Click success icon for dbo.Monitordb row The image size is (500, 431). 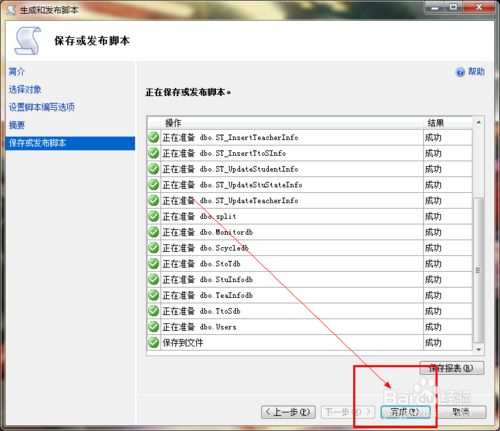tap(154, 232)
